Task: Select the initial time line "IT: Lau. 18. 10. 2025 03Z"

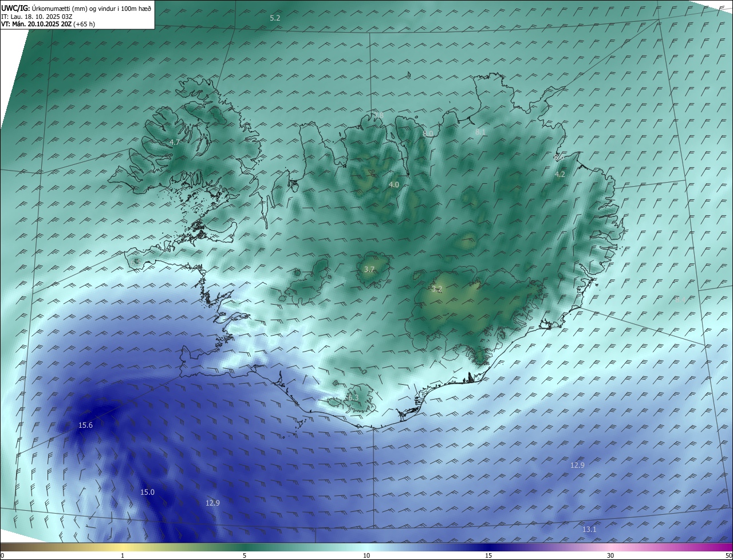Action: pyautogui.click(x=37, y=16)
